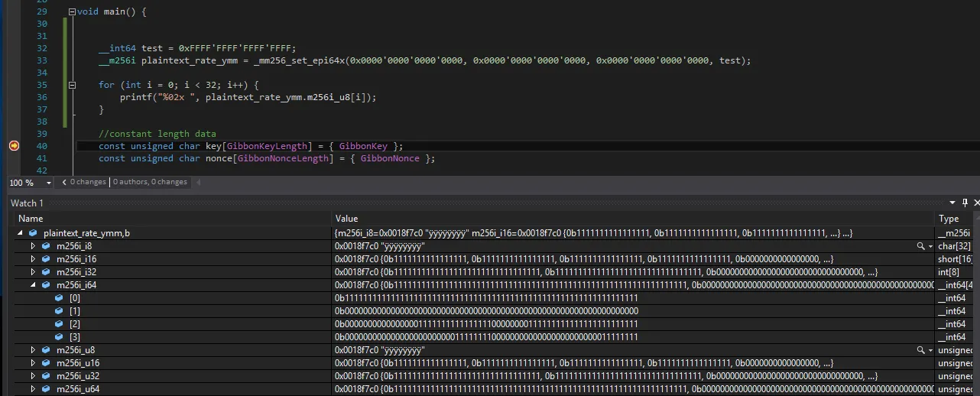Click the cube icon of element [3]
The height and width of the screenshot is (396, 980).
[59, 337]
